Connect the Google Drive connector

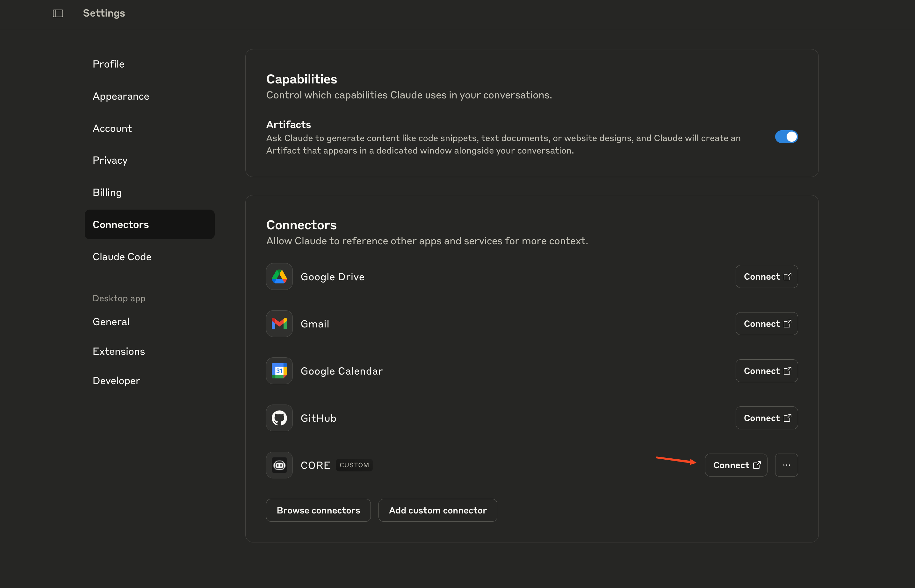pos(767,276)
